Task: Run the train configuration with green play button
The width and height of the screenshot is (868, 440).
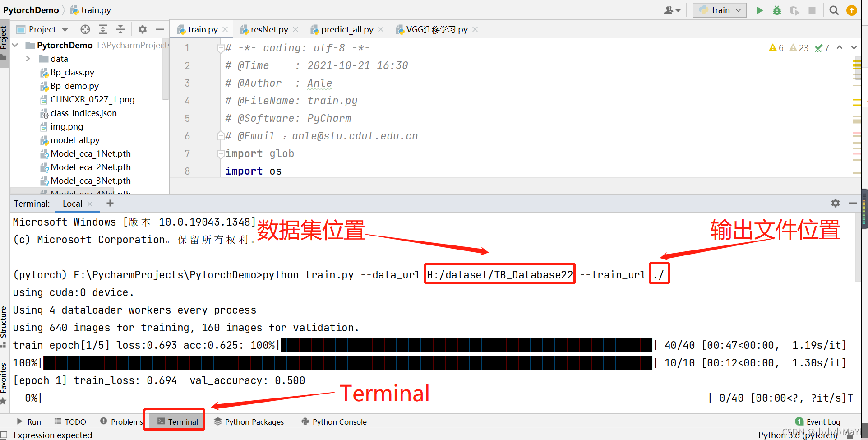Action: [760, 10]
